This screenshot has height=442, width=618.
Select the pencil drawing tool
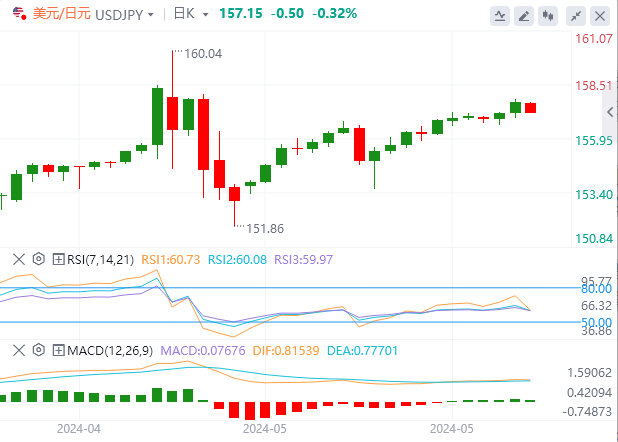tap(524, 16)
